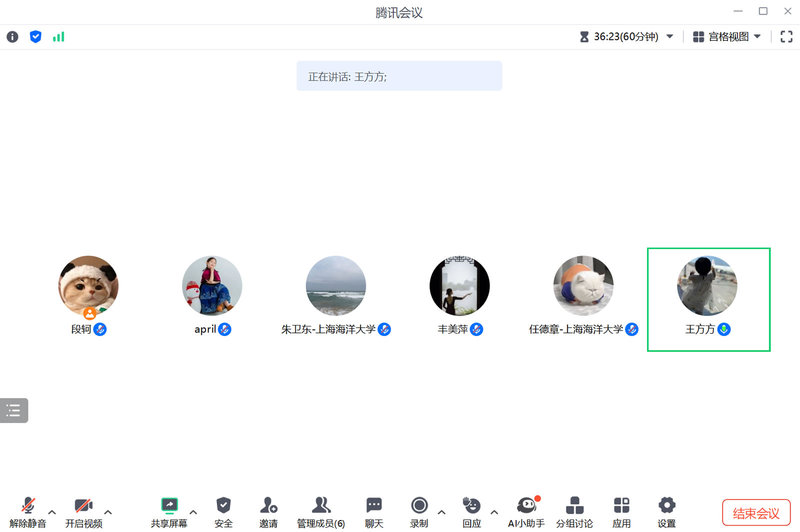Open the Security (安全) options

click(x=223, y=511)
